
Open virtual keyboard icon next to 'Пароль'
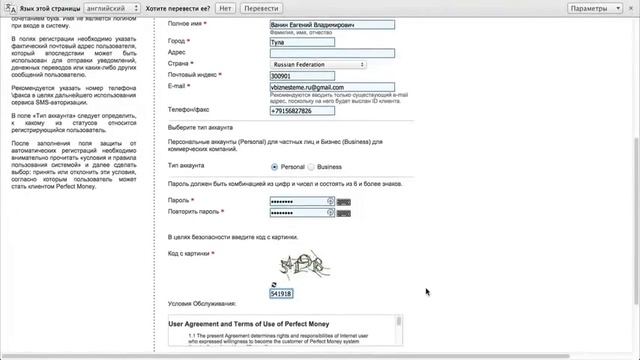coord(344,202)
